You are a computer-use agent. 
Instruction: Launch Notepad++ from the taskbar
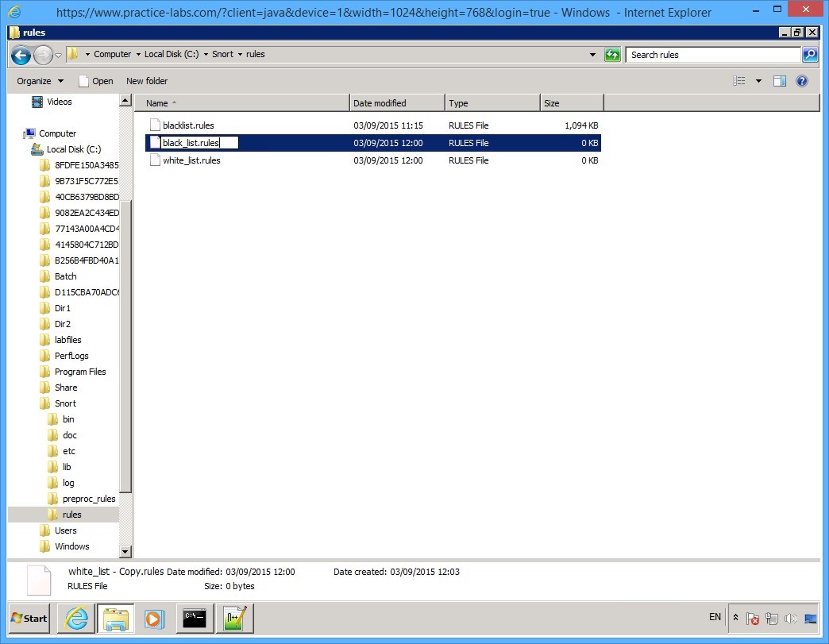click(234, 619)
